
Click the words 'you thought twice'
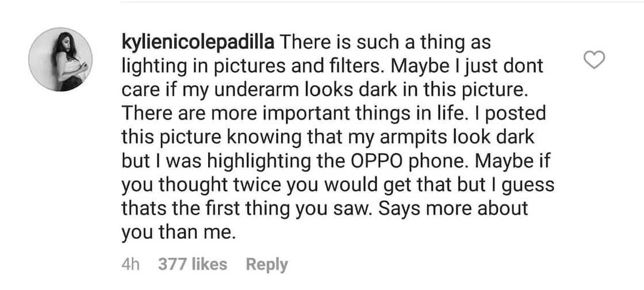tap(190, 185)
